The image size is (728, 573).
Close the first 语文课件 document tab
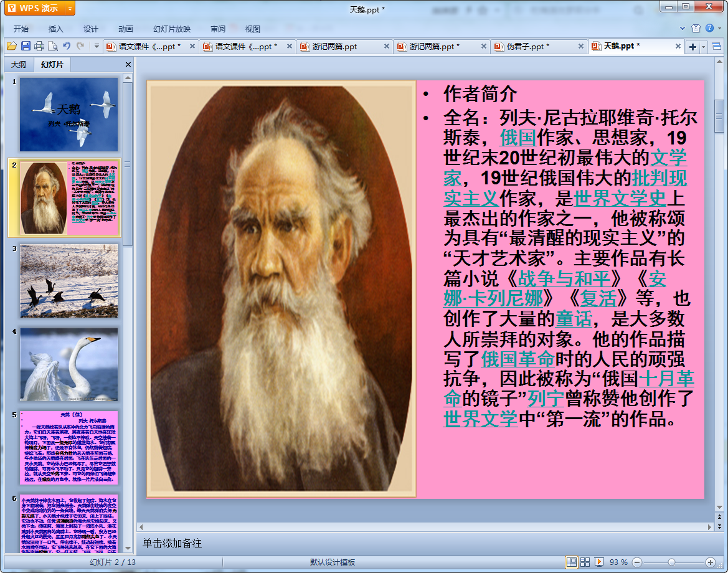tap(192, 47)
